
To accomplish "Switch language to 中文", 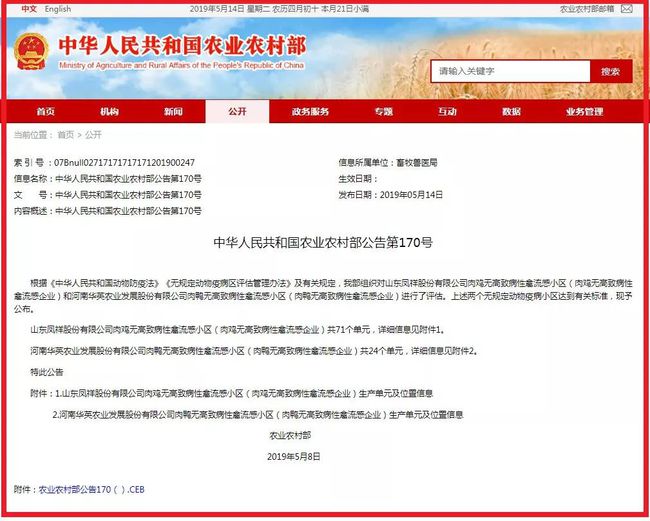I will click(29, 9).
